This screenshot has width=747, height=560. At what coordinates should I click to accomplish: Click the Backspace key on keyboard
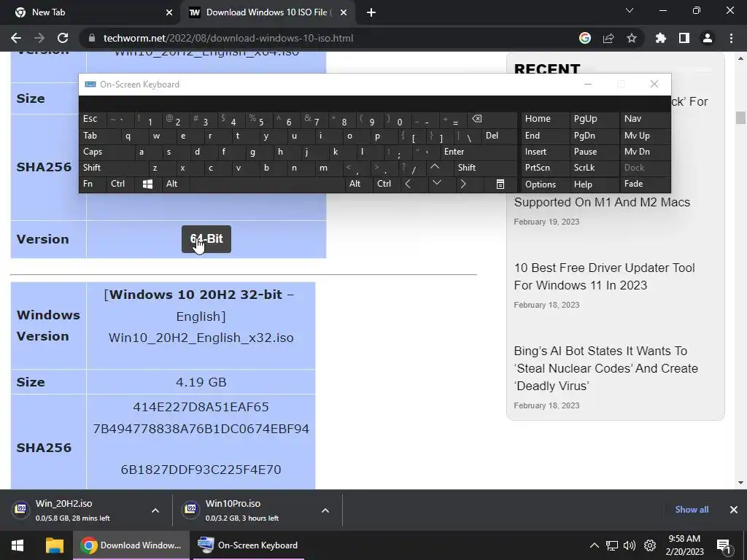point(494,120)
